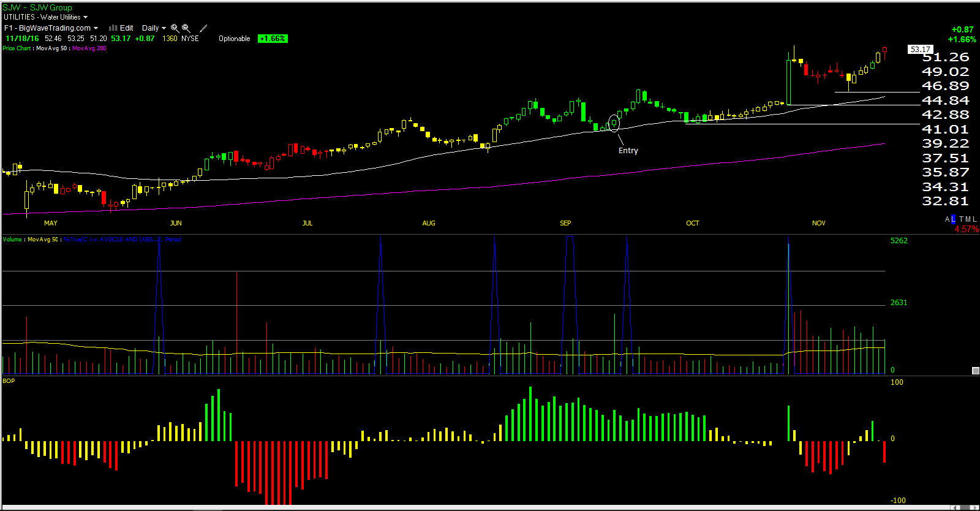Click the 53.17 current price flag
The width and height of the screenshot is (980, 511).
point(920,50)
